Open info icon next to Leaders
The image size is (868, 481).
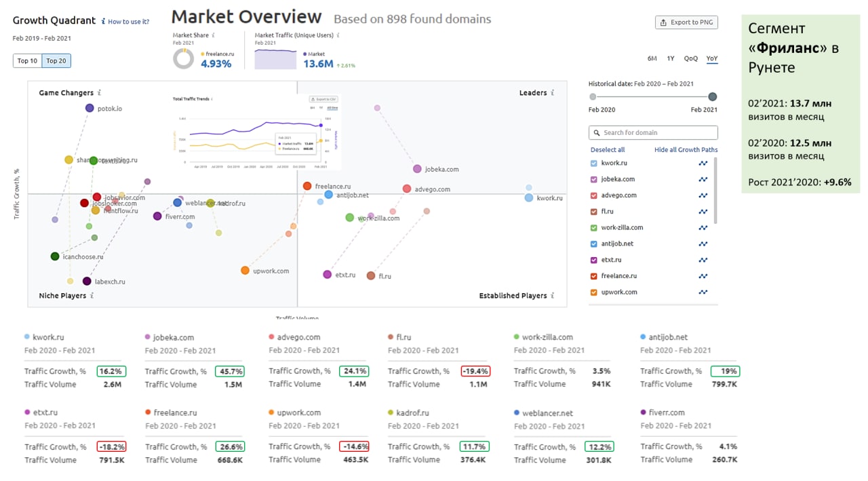click(553, 93)
